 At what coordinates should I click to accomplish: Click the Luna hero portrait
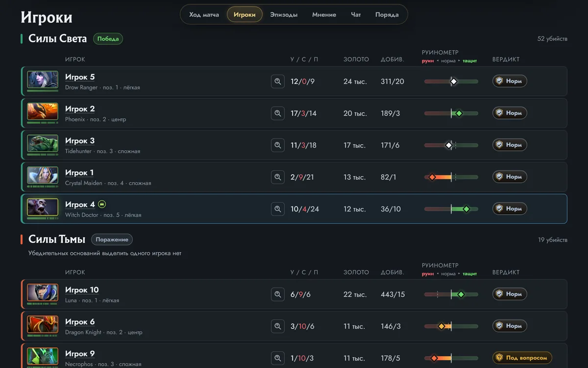43,292
